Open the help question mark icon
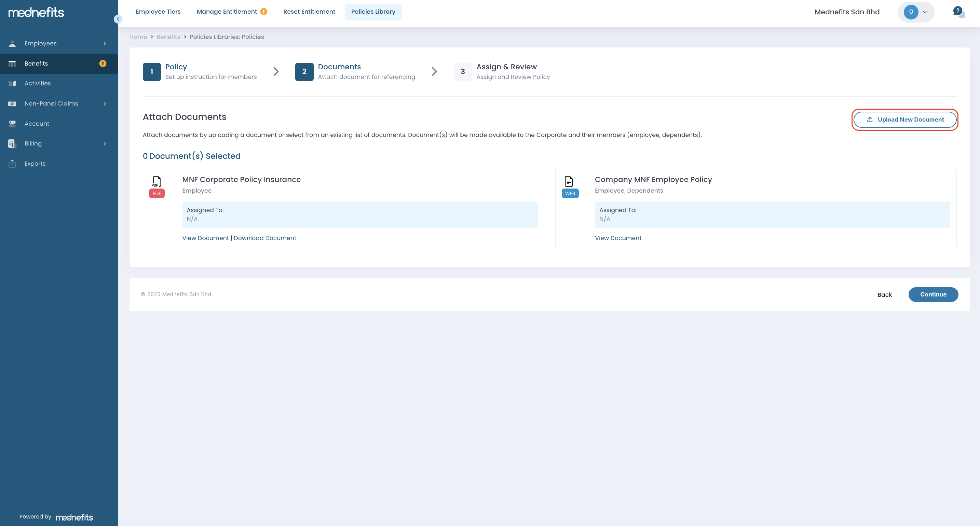This screenshot has height=526, width=980. 958,12
